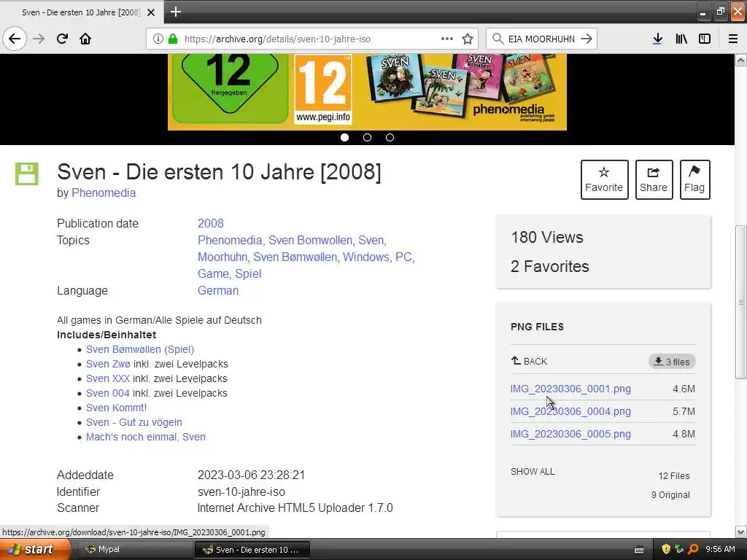
Task: Click the 9:56 AM system clock
Action: (x=720, y=549)
